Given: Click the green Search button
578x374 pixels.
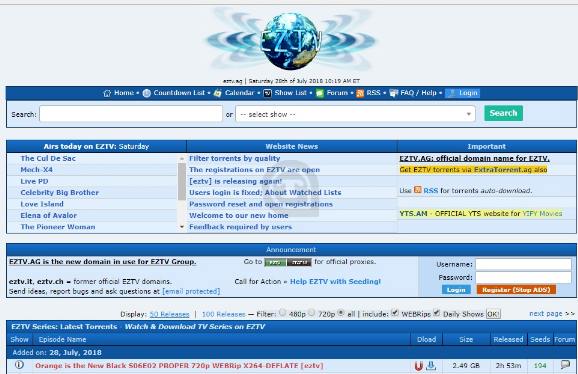Looking at the screenshot, I should [x=504, y=113].
